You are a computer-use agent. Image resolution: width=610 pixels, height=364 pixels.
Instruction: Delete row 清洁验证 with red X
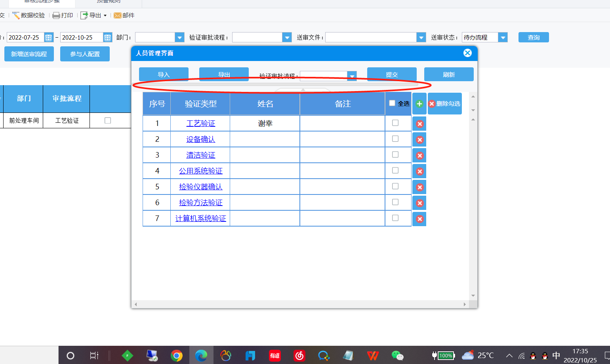pyautogui.click(x=419, y=156)
